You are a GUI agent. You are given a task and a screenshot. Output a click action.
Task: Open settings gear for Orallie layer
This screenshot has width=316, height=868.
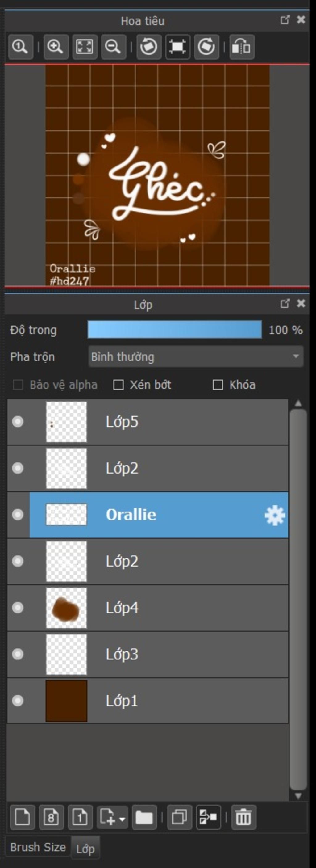click(x=275, y=515)
